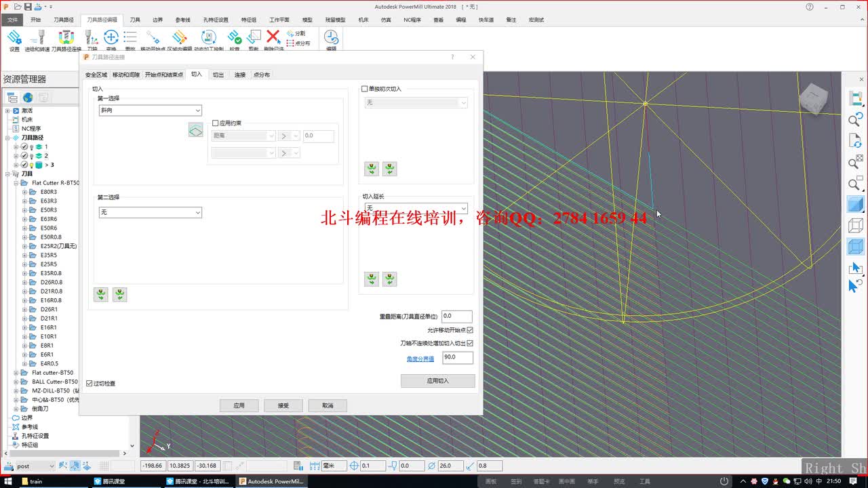
Task: Open the 文件 file menu
Action: (x=12, y=20)
